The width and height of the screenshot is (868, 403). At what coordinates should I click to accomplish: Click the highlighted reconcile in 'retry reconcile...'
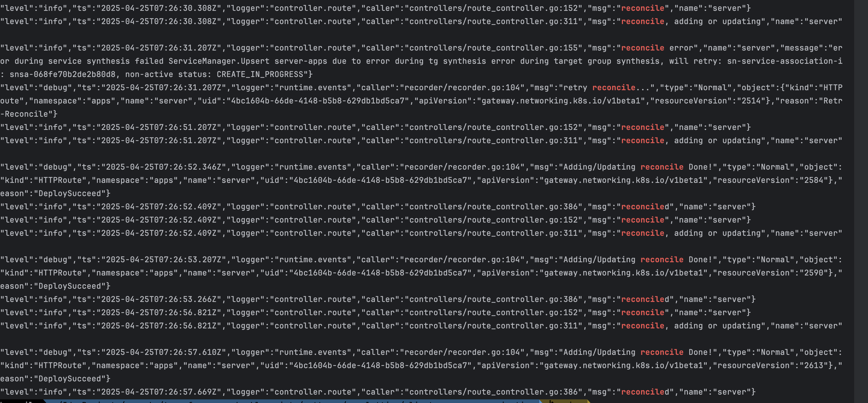[613, 88]
